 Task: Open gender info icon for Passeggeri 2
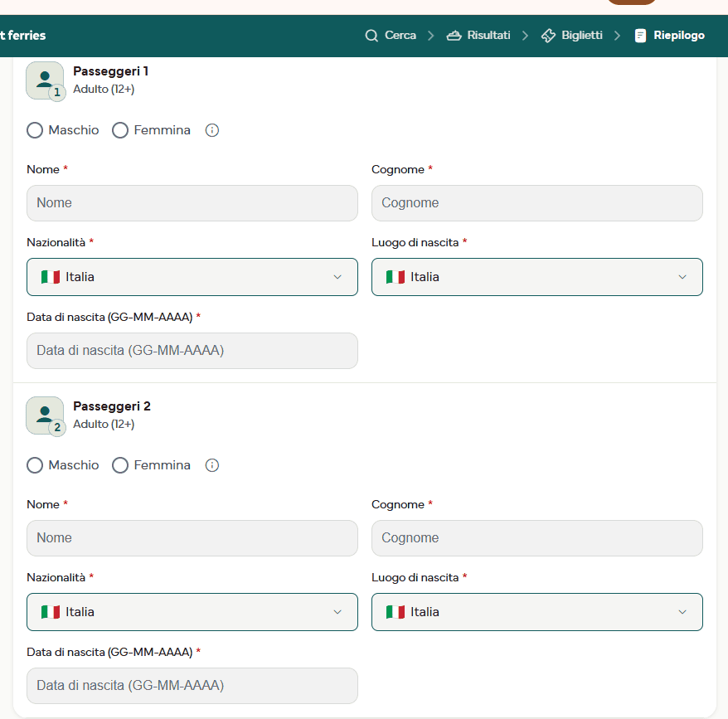[212, 465]
